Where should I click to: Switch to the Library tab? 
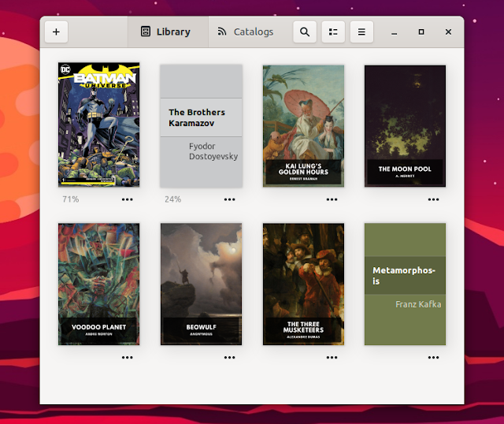pos(166,32)
